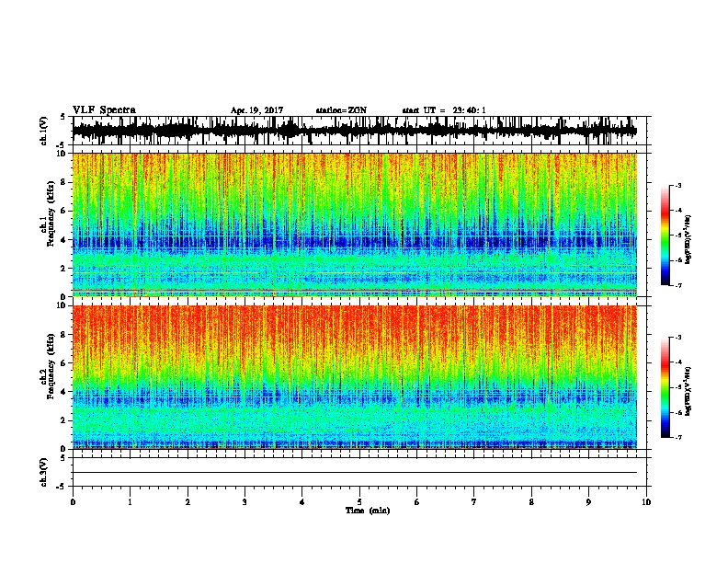Click the ch.2 'Frequency (kHz)' axis label
Screen dimensions: 728x563
tap(51, 365)
